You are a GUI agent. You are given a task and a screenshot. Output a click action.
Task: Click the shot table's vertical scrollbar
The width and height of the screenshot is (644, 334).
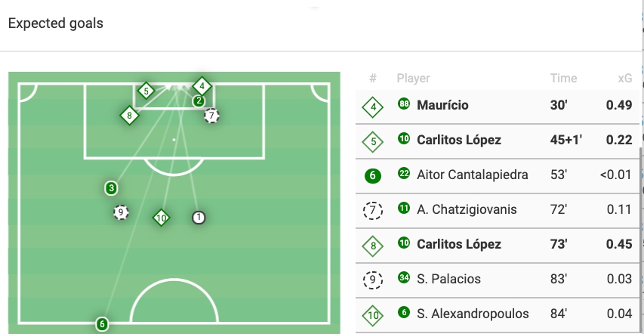[641, 227]
